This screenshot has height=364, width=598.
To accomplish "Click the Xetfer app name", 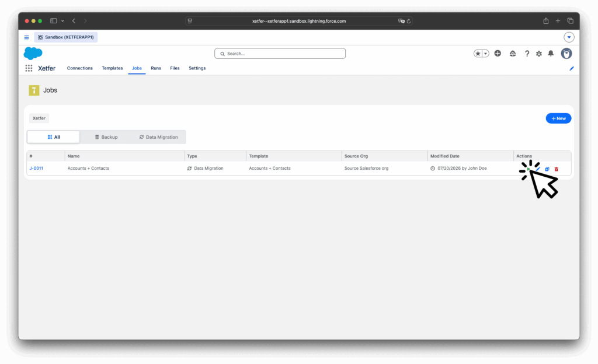I will 47,68.
